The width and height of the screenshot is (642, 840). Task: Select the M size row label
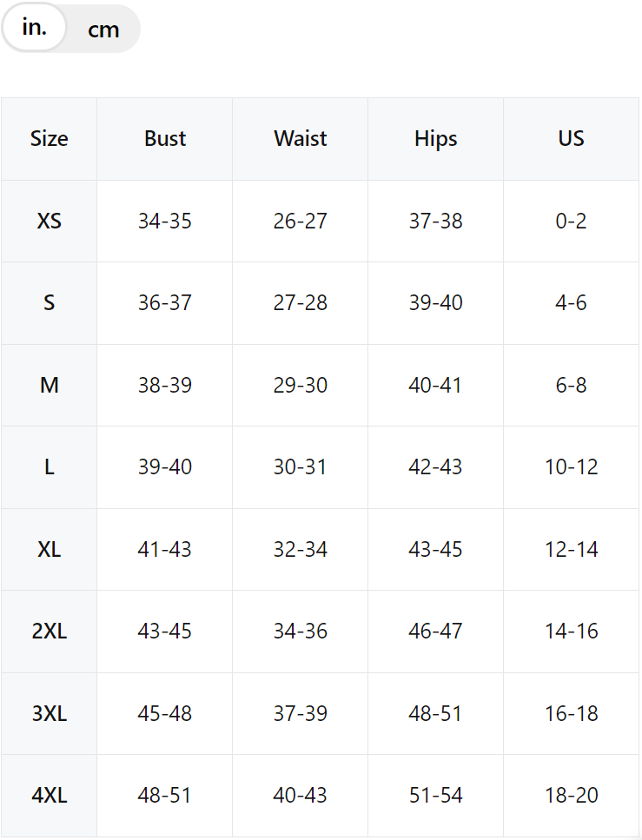tap(49, 386)
